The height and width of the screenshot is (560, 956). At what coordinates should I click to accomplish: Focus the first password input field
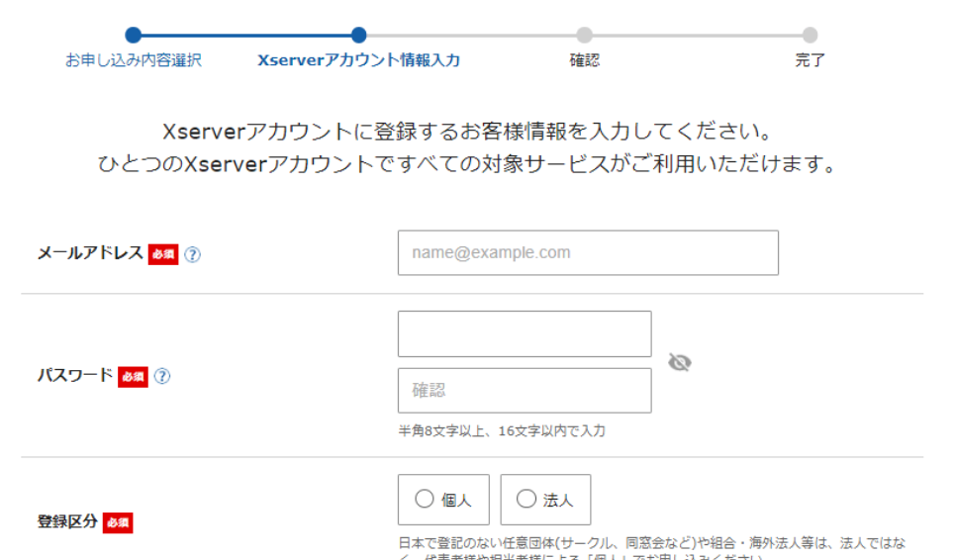pos(525,334)
